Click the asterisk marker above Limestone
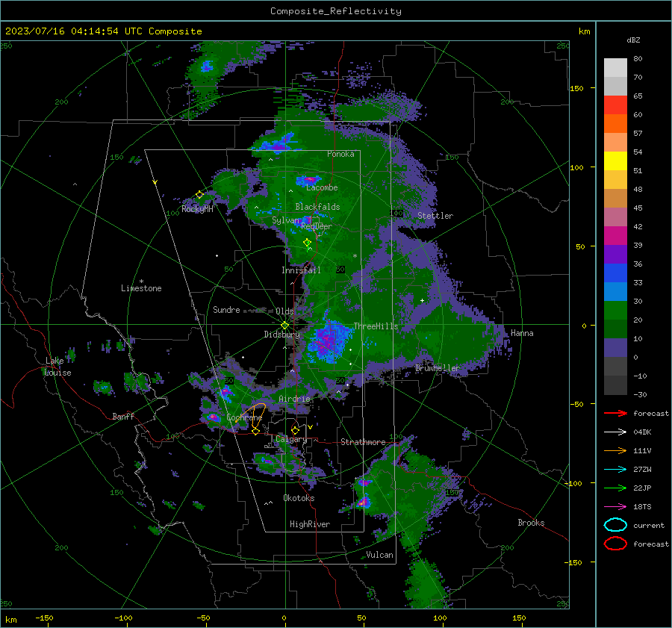This screenshot has height=628, width=672. pyautogui.click(x=141, y=282)
